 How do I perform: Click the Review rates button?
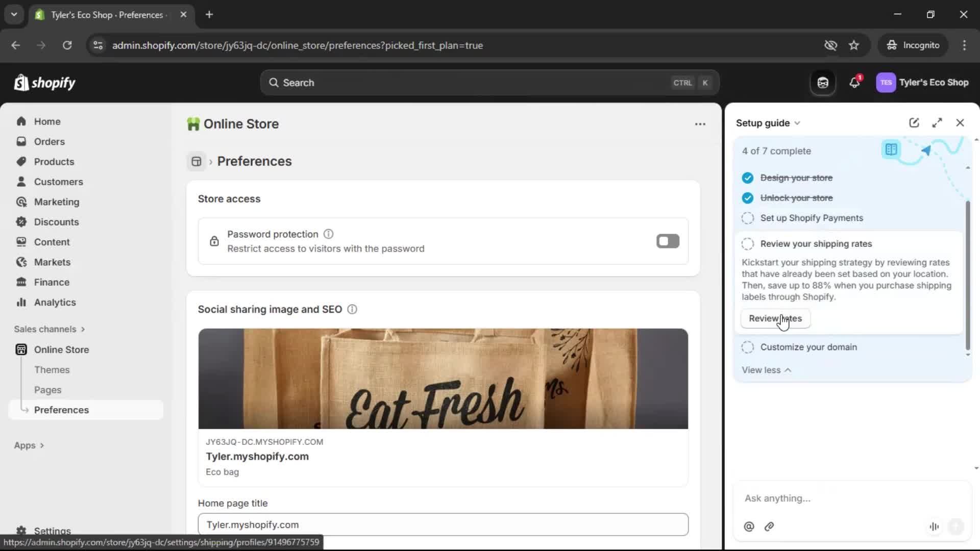point(775,318)
